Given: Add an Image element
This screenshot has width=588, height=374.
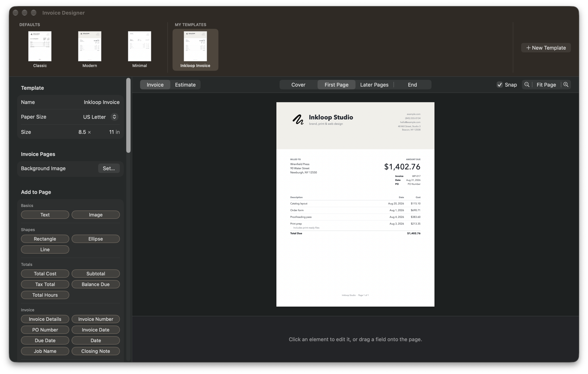Looking at the screenshot, I should click(96, 215).
